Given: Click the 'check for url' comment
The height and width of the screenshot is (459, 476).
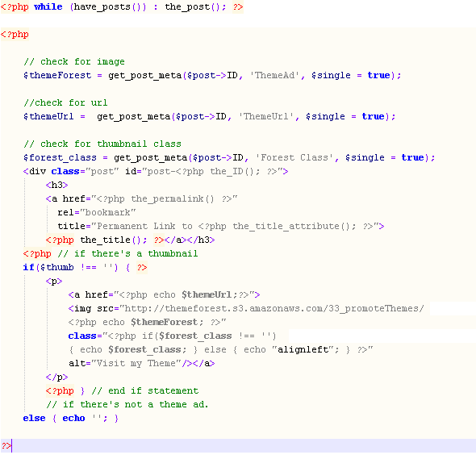Looking at the screenshot, I should coord(65,103).
